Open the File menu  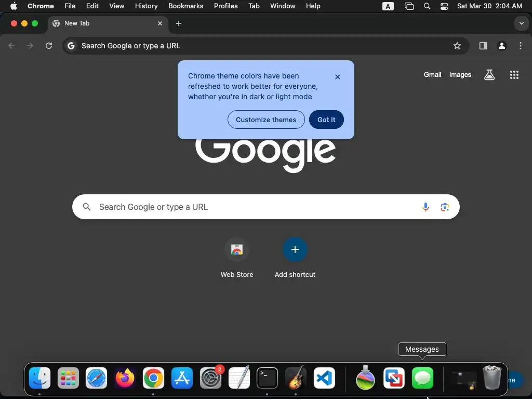click(x=70, y=6)
